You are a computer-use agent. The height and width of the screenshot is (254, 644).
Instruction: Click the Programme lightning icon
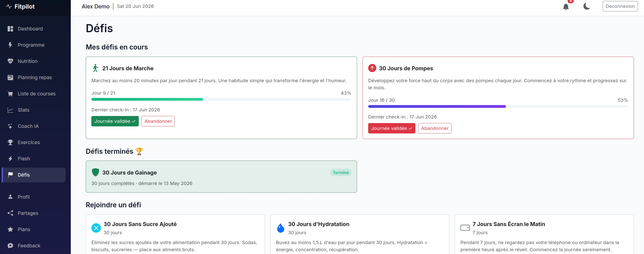(10, 45)
